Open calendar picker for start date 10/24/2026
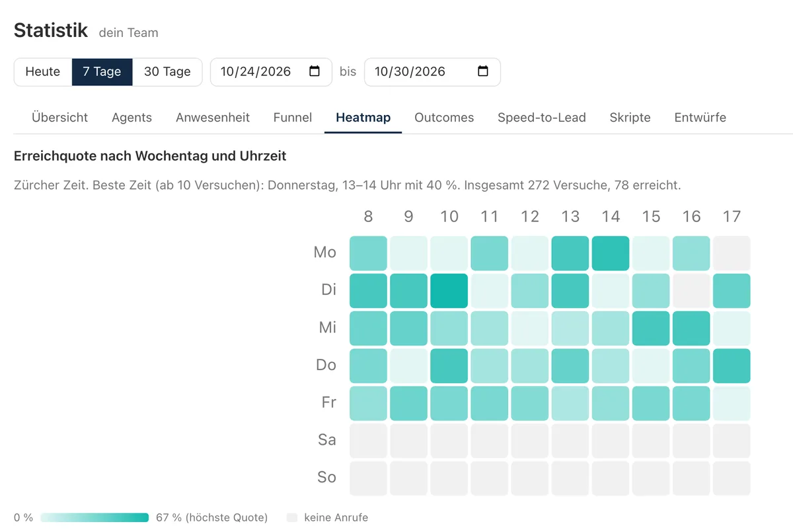 point(315,71)
